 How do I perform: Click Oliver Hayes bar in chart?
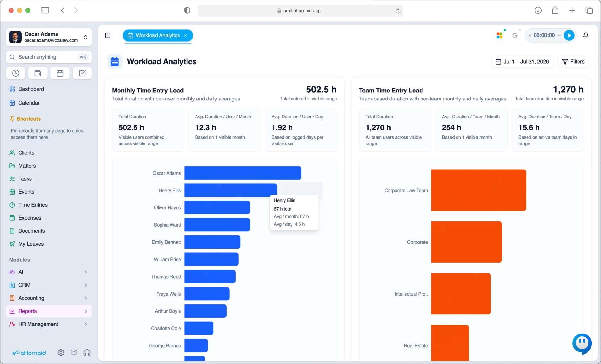click(217, 208)
